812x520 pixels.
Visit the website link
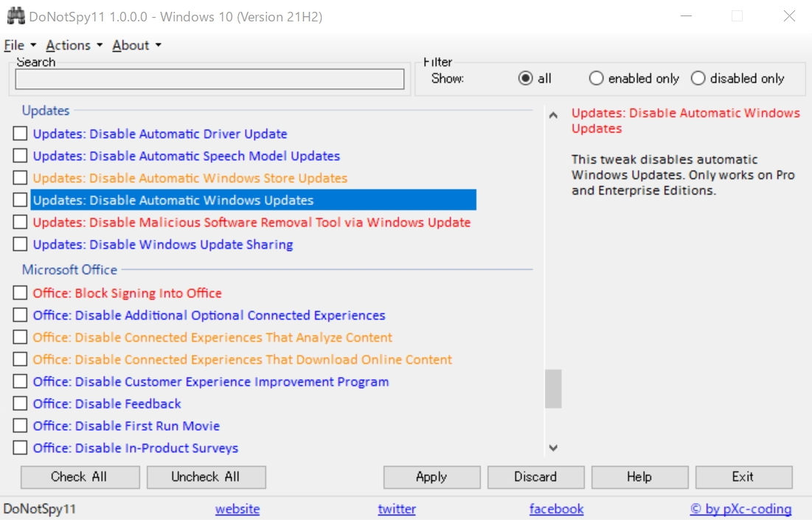pyautogui.click(x=237, y=508)
